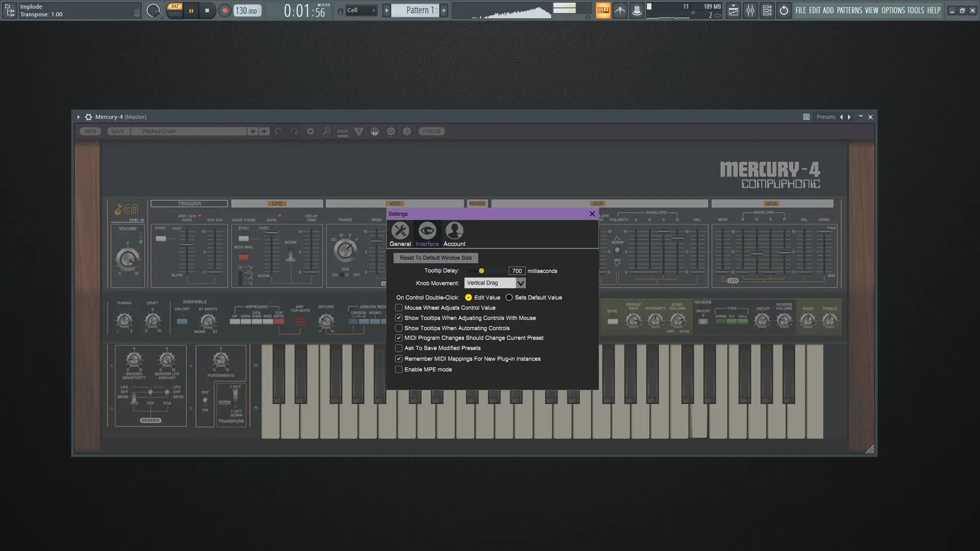
Task: Open the Account settings tab icon
Action: [454, 231]
